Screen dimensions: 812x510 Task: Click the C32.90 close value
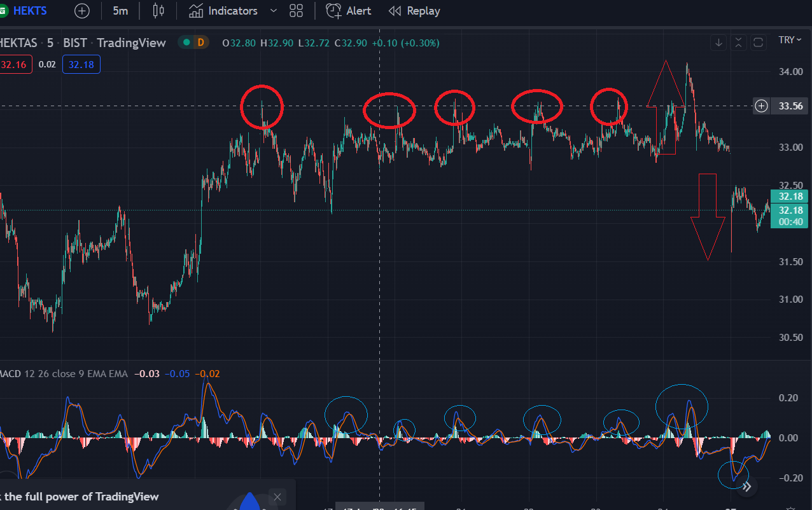[x=351, y=43]
